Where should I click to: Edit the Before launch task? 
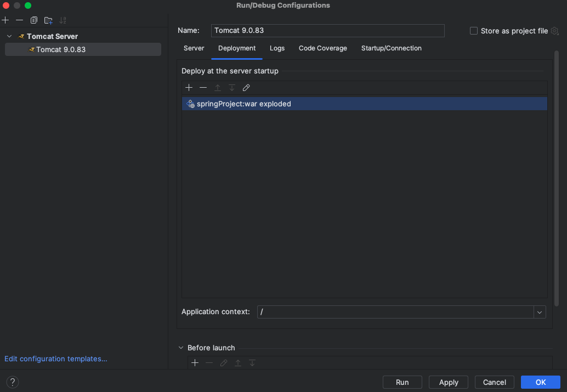[x=224, y=363]
